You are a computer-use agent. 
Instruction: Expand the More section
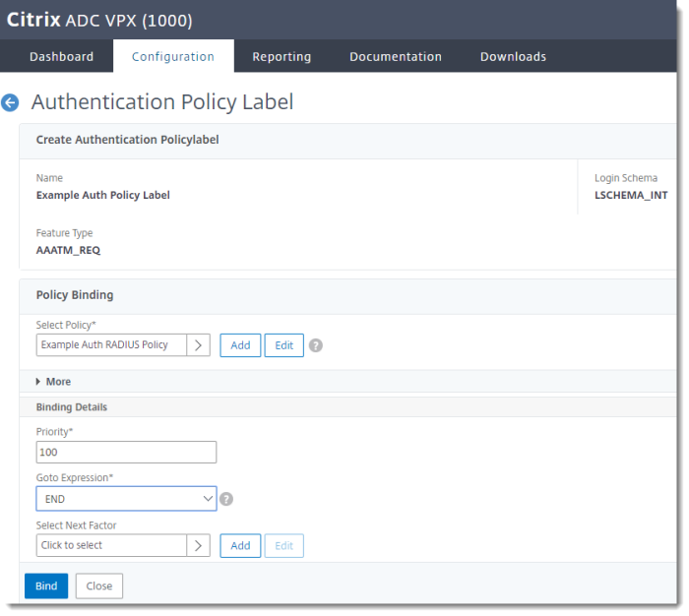(x=53, y=382)
